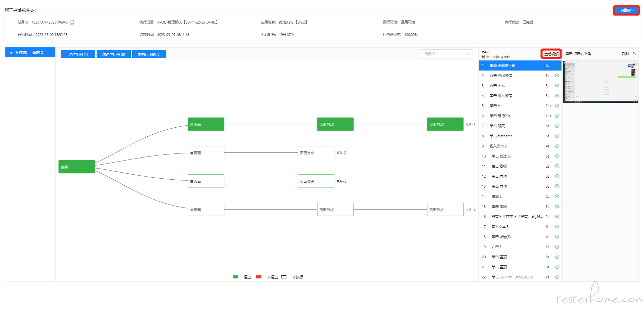The width and height of the screenshot is (644, 312).
Task: Click the 用例通过率 100.00% value
Action: click(411, 35)
